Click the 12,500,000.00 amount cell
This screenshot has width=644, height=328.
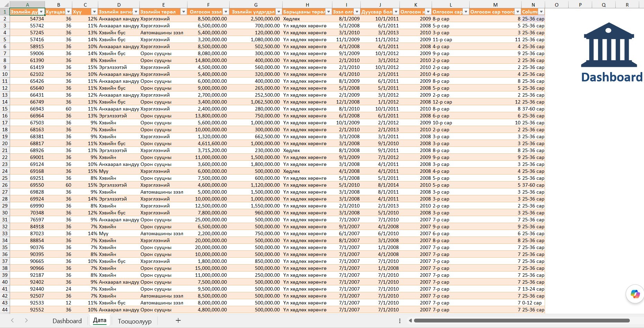208,206
